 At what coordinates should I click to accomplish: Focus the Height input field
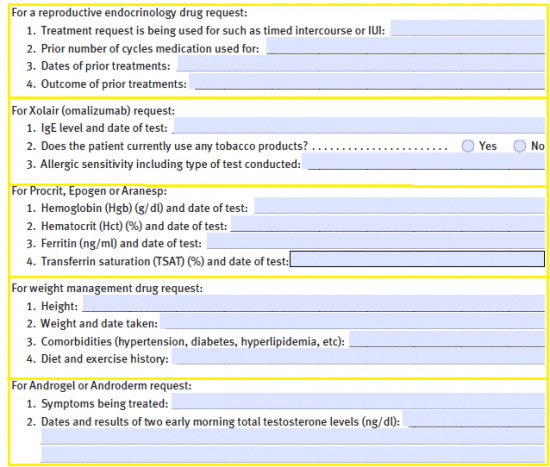pos(314,303)
